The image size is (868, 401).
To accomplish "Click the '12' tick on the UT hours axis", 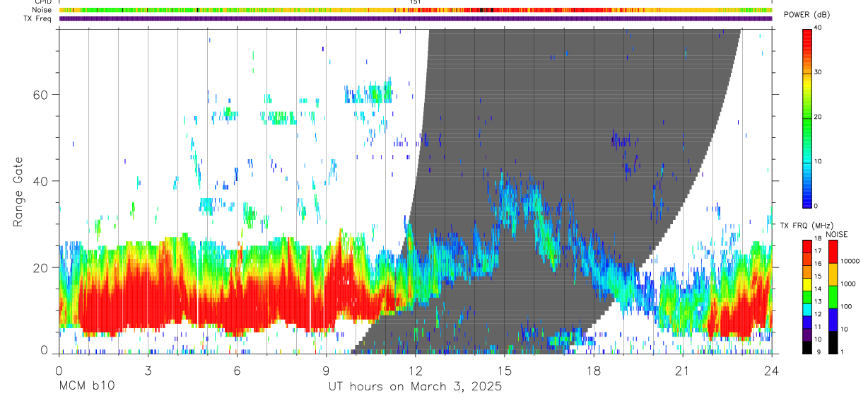I will tap(415, 370).
